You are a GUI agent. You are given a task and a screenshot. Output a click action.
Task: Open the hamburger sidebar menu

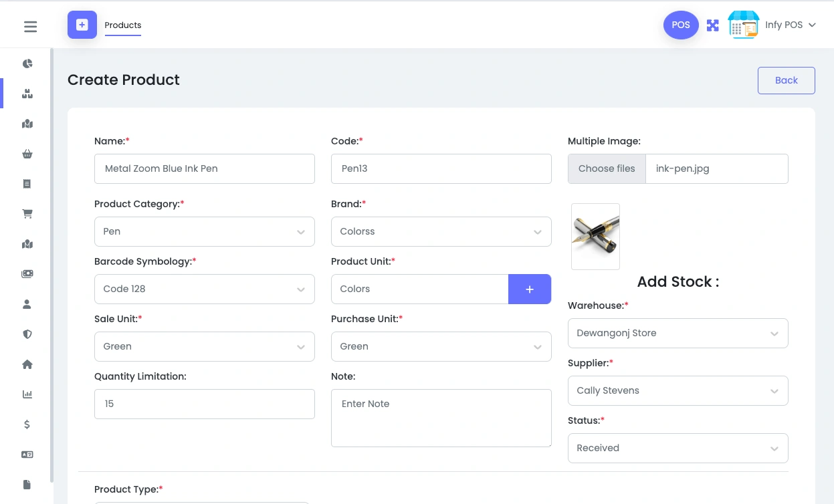(30, 27)
